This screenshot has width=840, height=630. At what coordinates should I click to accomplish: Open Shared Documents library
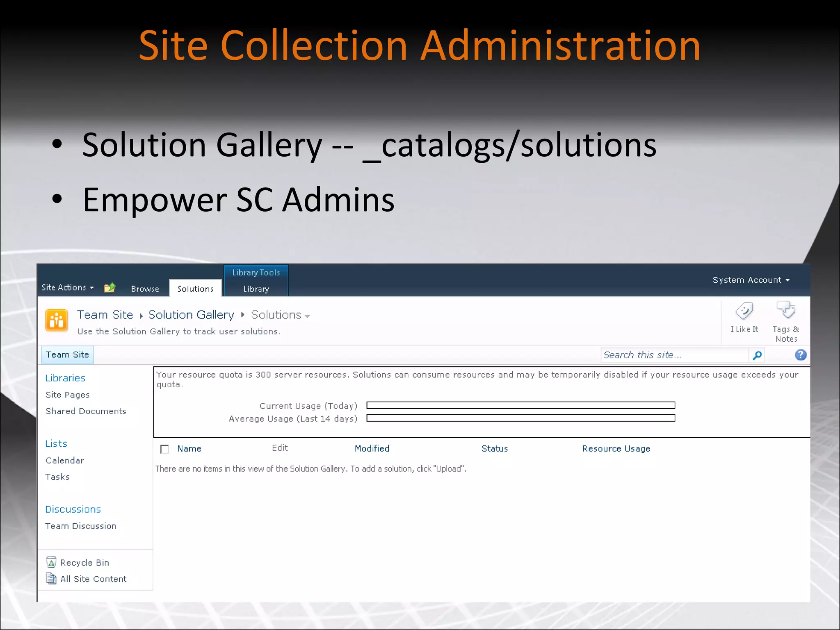86,411
